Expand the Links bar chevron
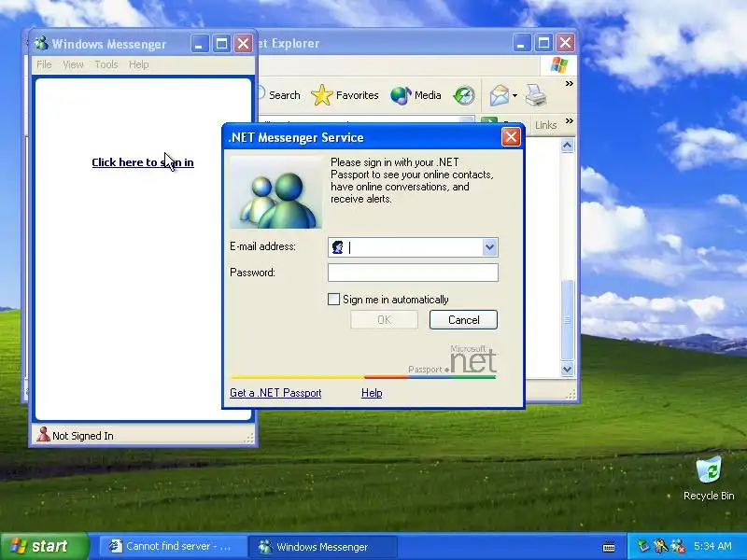Image resolution: width=747 pixels, height=560 pixels. 569,121
